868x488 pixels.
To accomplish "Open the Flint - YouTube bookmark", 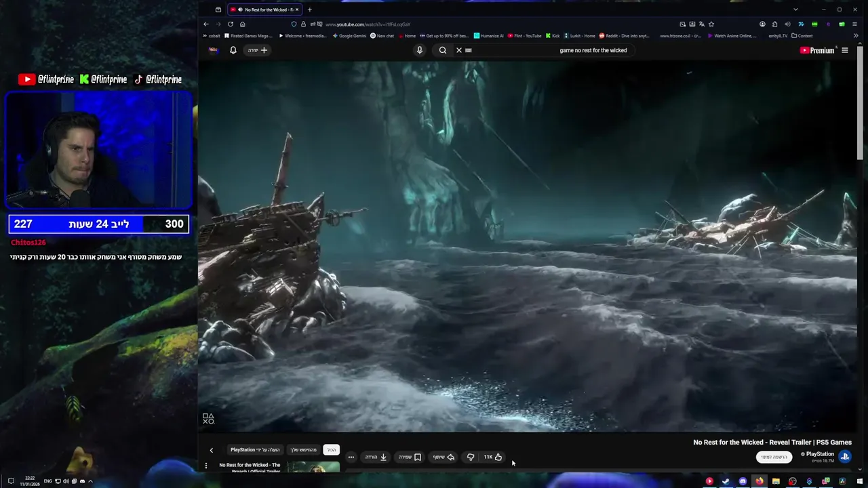I will 524,36.
